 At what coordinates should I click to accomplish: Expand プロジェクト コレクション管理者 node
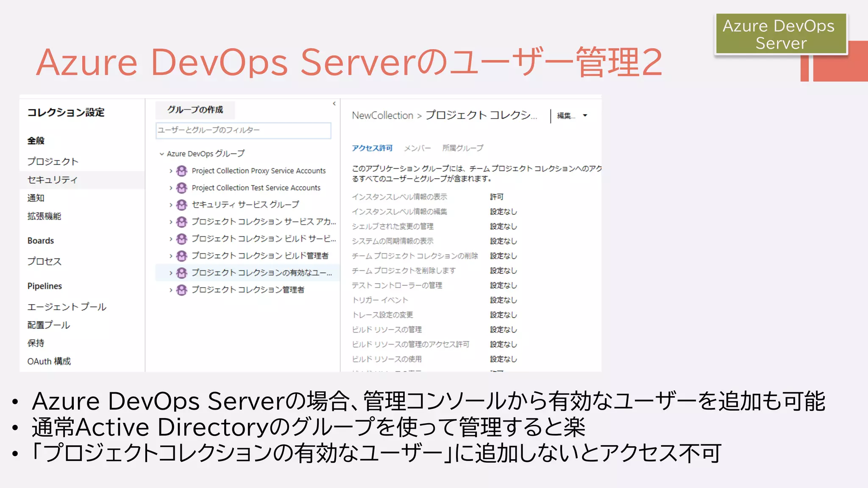171,290
